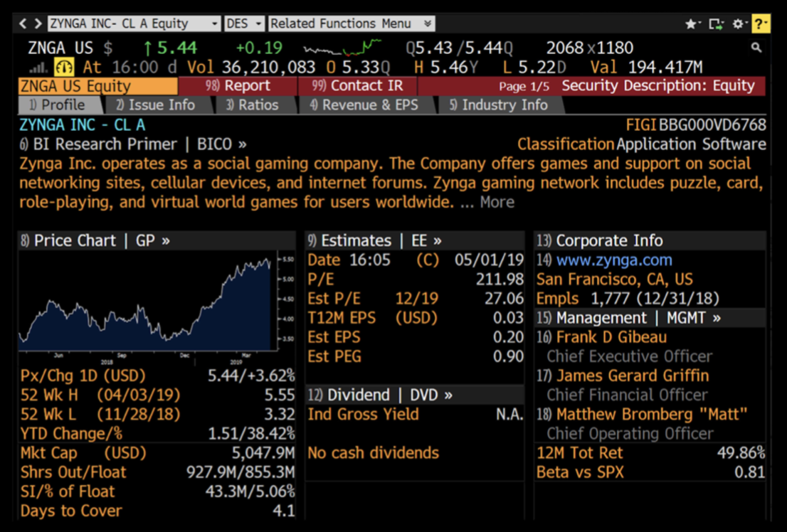The height and width of the screenshot is (532, 787).
Task: Click the 52 Wk L value 3.32
Action: tap(280, 415)
